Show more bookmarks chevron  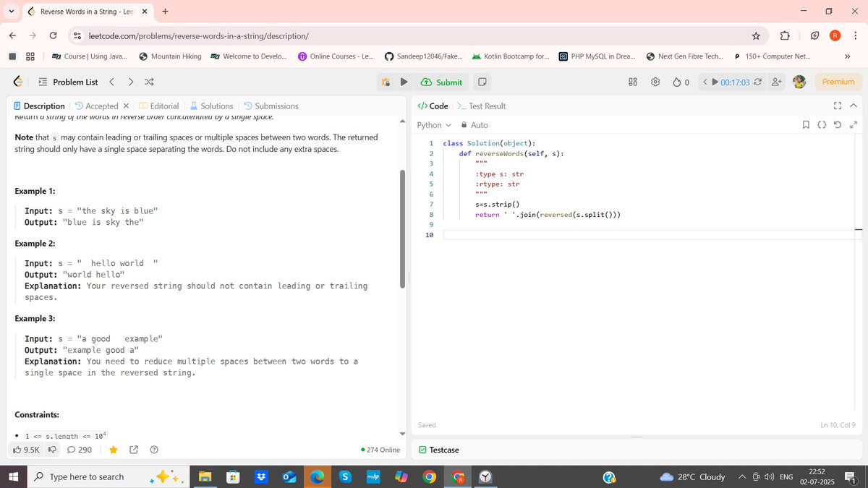846,56
